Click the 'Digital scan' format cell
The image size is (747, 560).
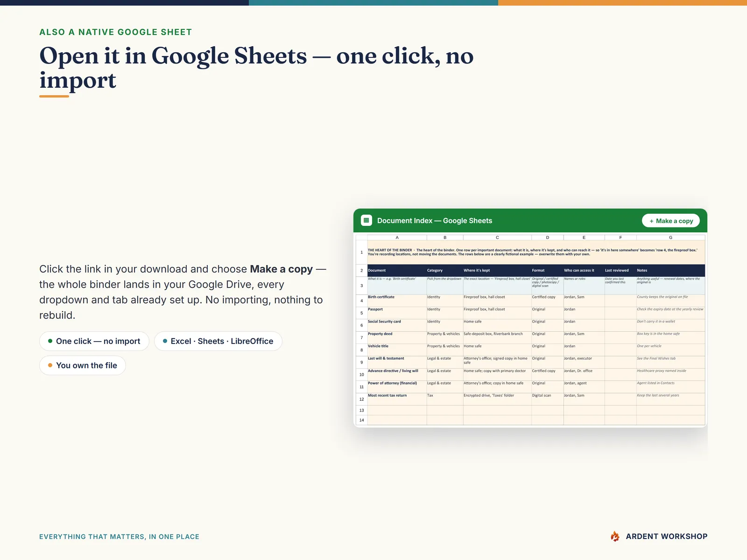548,399
